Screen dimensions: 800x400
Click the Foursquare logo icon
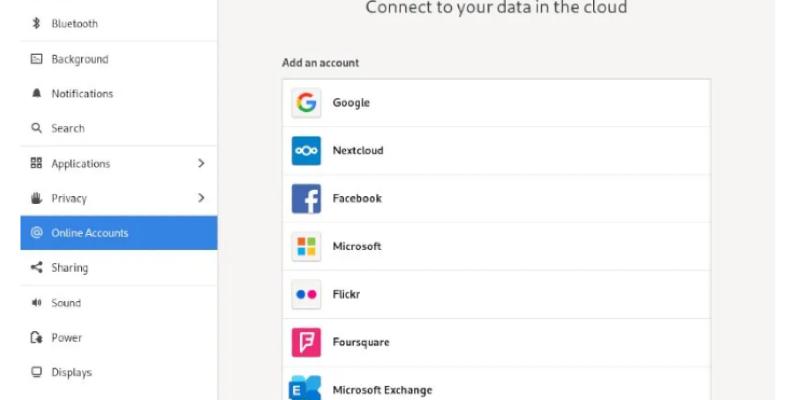[x=306, y=342]
